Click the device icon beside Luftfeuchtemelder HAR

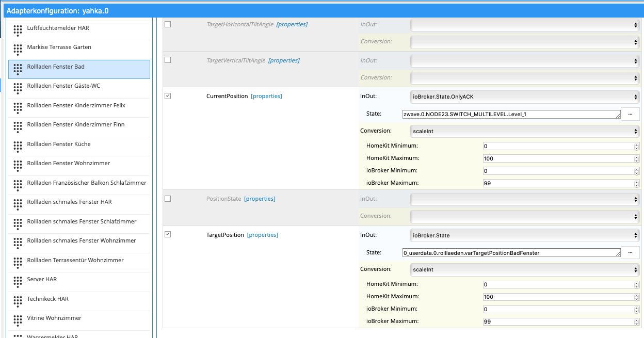pyautogui.click(x=18, y=30)
